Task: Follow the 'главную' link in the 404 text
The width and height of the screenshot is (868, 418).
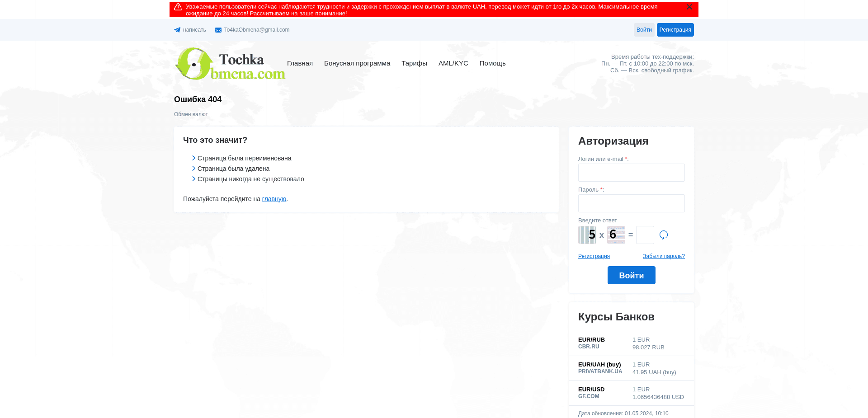Action: click(274, 199)
